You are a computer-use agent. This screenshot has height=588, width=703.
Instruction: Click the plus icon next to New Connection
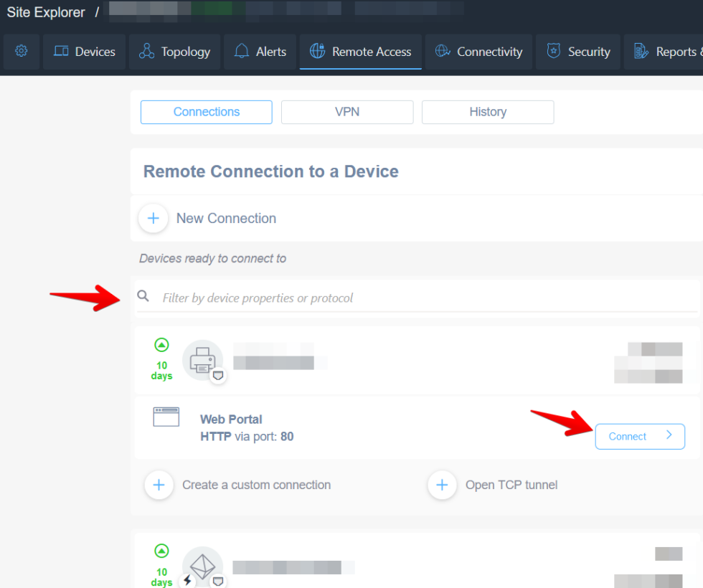pos(153,218)
